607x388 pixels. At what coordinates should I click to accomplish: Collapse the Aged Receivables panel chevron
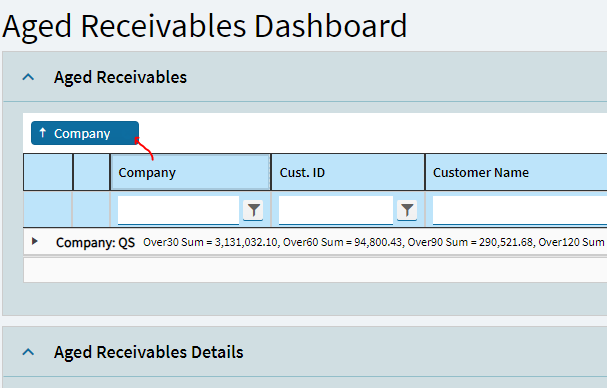(x=28, y=77)
